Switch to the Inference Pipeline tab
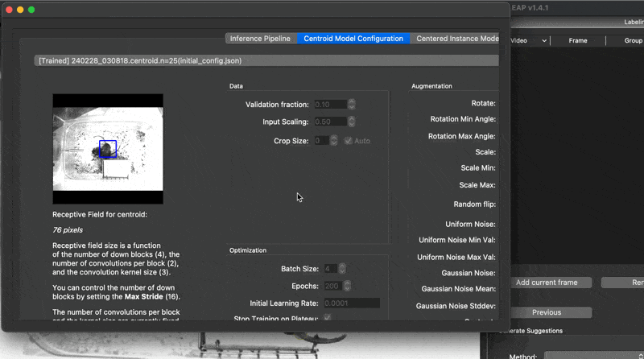This screenshot has width=644, height=359. click(260, 39)
